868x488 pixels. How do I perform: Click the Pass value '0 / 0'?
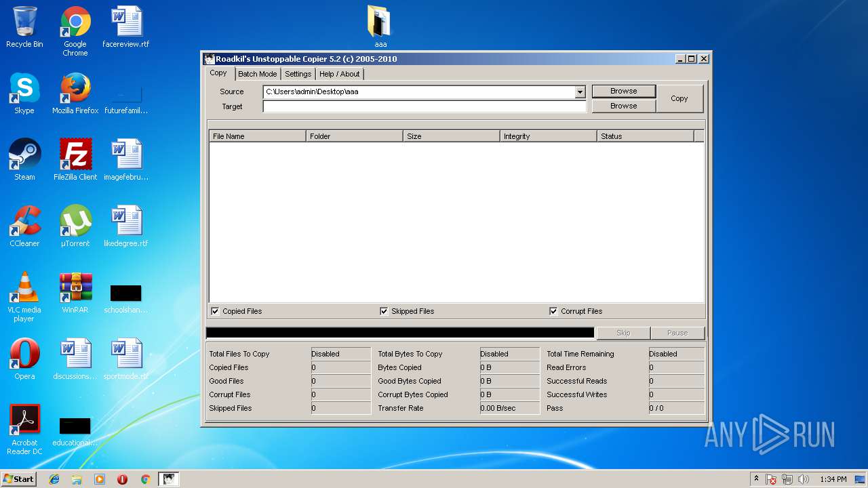pos(676,408)
